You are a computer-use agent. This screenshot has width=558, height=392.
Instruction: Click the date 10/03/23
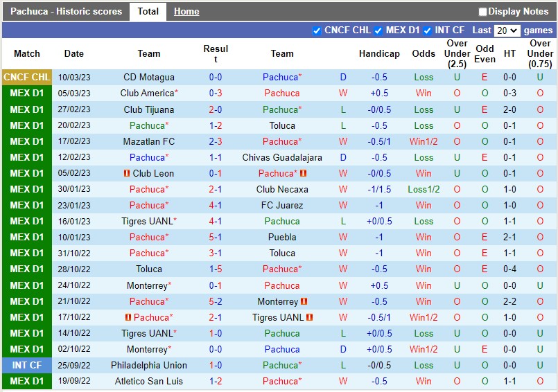pyautogui.click(x=74, y=77)
